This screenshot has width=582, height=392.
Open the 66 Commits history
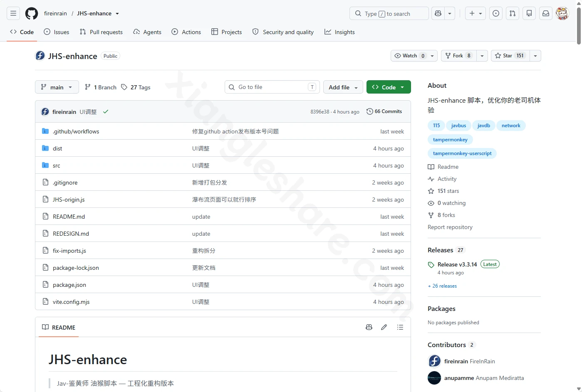pos(384,111)
